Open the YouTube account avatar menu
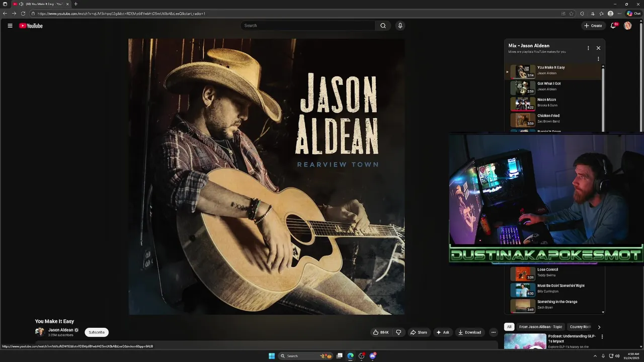The width and height of the screenshot is (644, 362). coord(627,26)
